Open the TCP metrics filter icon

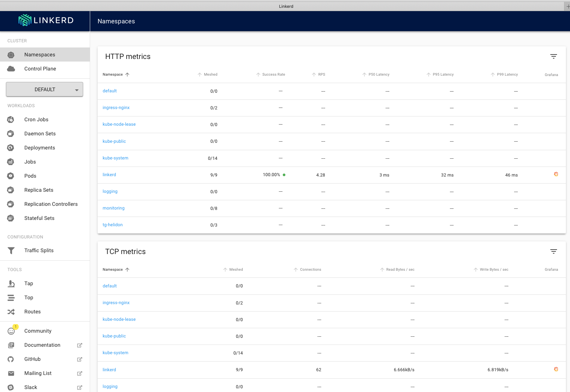click(554, 251)
